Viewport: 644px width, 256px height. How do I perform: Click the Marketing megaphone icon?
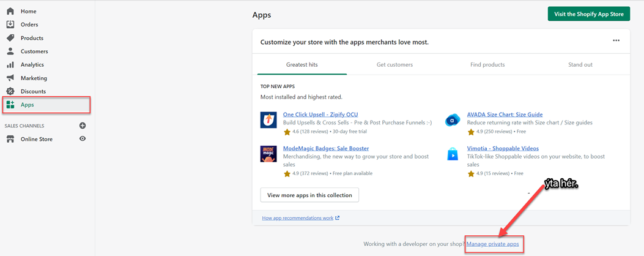pos(10,78)
